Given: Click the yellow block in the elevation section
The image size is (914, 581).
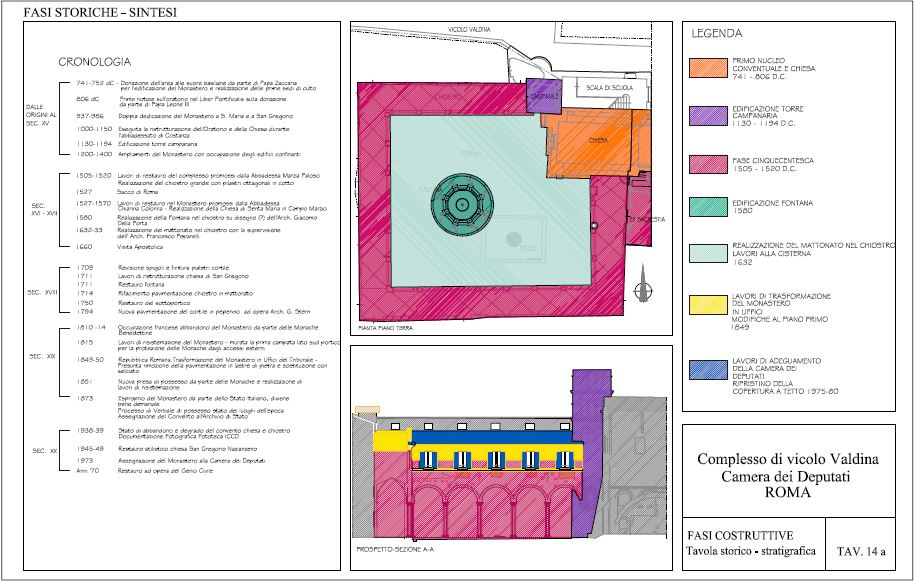Looking at the screenshot, I should 385,440.
